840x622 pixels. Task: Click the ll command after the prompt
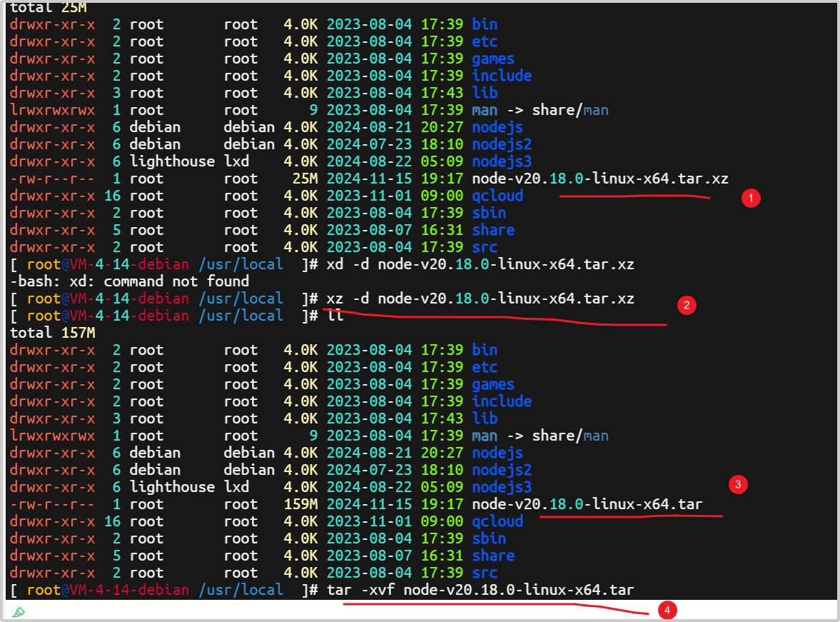coord(335,316)
